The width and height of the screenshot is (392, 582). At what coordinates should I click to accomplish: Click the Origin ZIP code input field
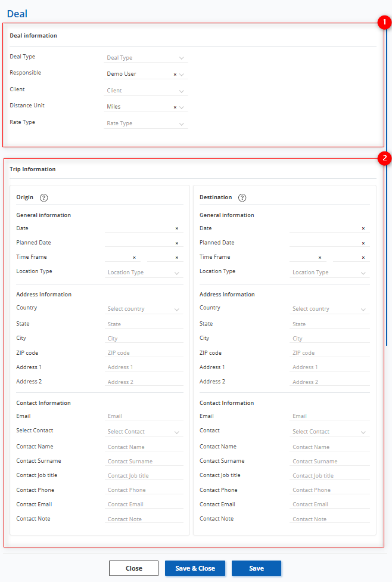[144, 353]
